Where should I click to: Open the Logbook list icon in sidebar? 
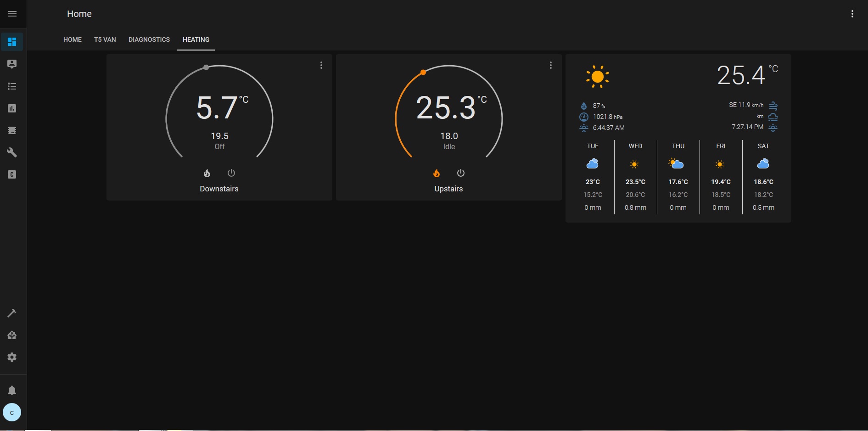point(12,86)
